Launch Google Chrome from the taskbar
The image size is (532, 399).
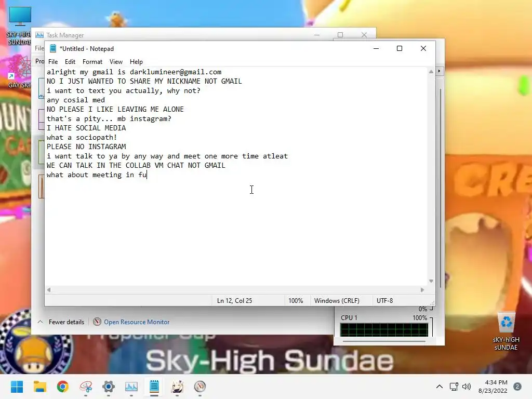pos(63,387)
